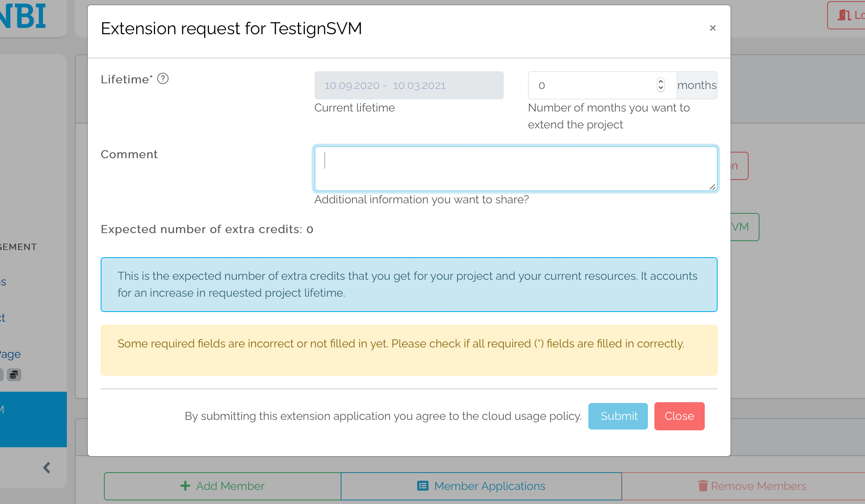This screenshot has height=504, width=865.
Task: Click the logout door icon
Action: [x=844, y=15]
